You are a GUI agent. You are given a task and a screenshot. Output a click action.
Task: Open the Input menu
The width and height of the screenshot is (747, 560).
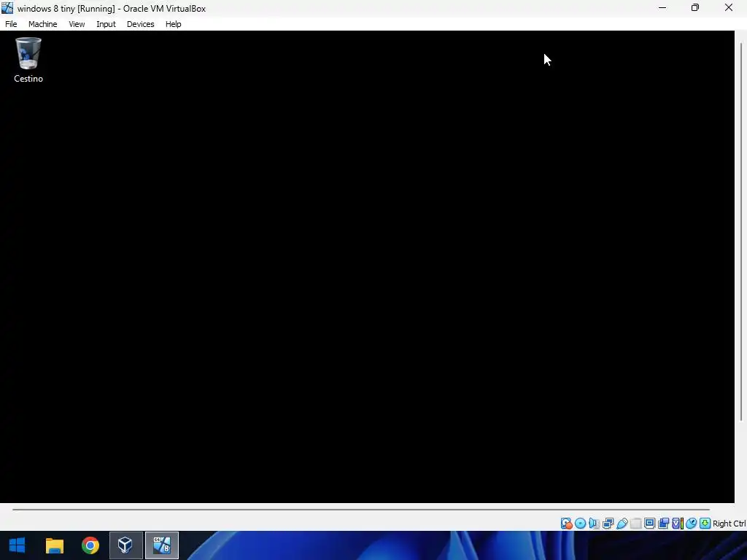106,24
